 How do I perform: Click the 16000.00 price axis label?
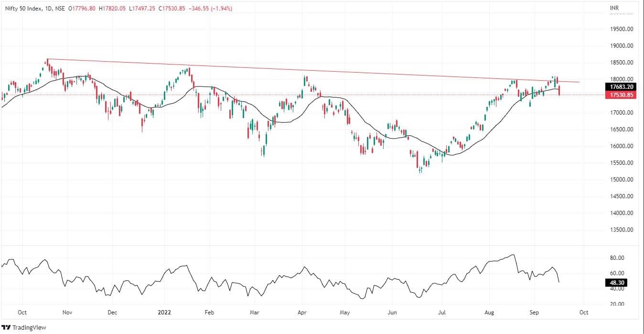[623, 146]
